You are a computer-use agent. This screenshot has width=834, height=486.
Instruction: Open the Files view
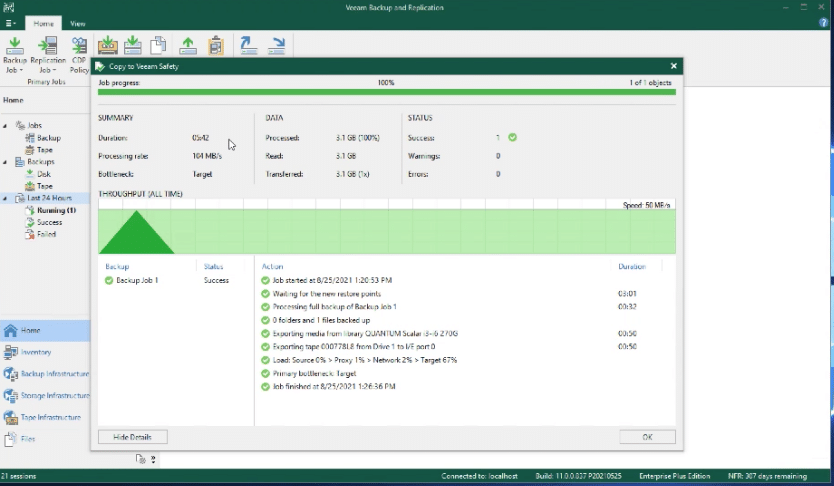tap(45, 439)
